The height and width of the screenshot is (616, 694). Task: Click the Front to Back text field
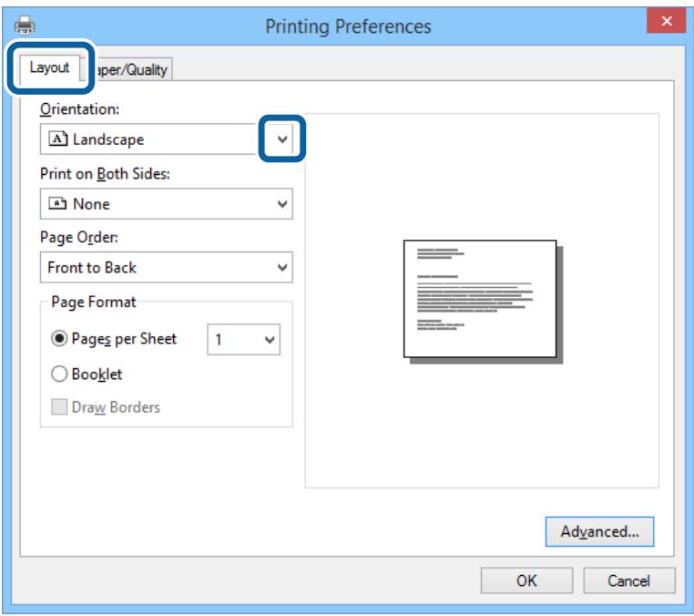click(155, 268)
